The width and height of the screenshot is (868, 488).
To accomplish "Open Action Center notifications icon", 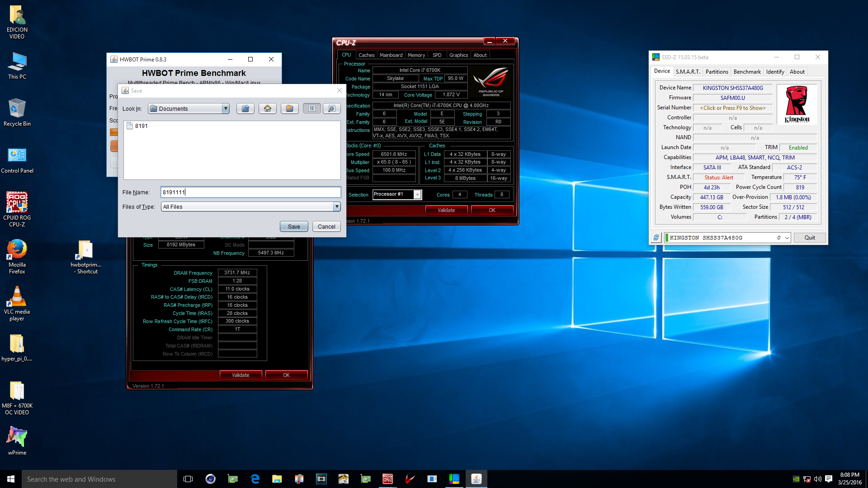I will coord(829,479).
